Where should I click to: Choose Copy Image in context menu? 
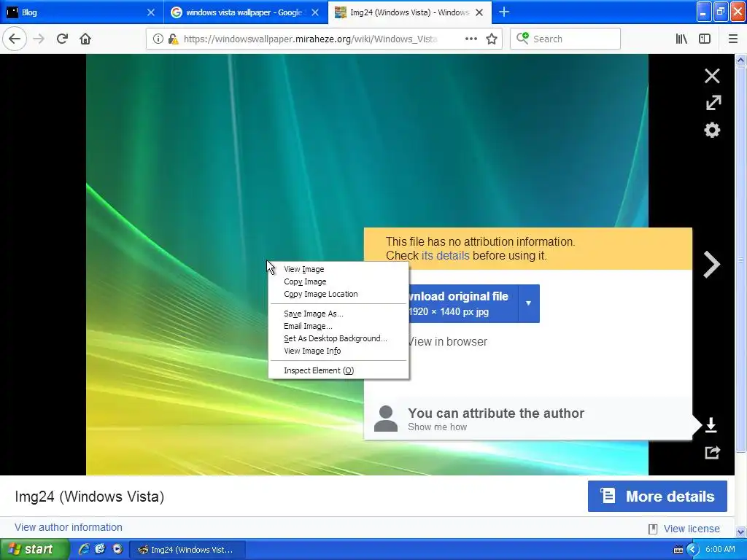pyautogui.click(x=338, y=281)
